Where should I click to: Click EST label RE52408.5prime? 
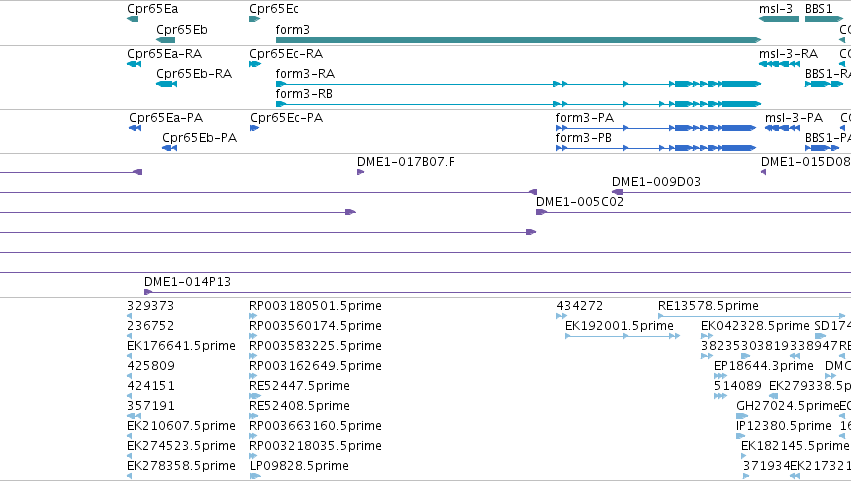coord(300,406)
